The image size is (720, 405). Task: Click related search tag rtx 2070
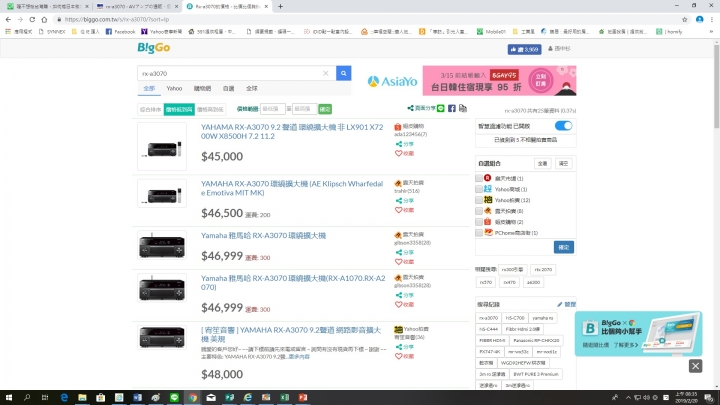tap(543, 270)
